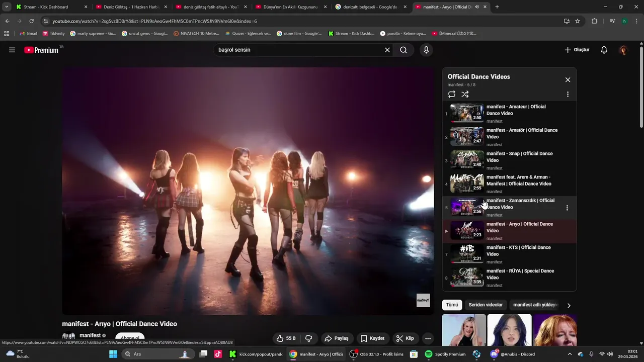644x362 pixels.
Task: Open the Chrome apps grid in bookmarks bar
Action: coord(7,33)
